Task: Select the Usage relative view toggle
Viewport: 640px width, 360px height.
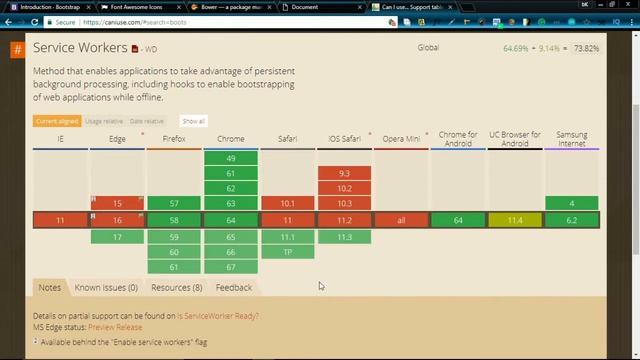Action: (x=104, y=121)
